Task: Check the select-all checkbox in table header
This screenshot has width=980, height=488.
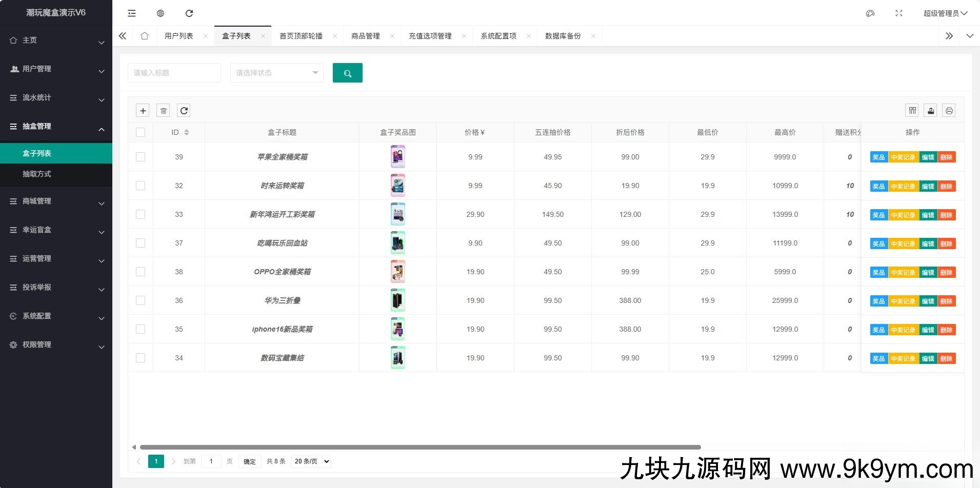Action: (x=141, y=132)
